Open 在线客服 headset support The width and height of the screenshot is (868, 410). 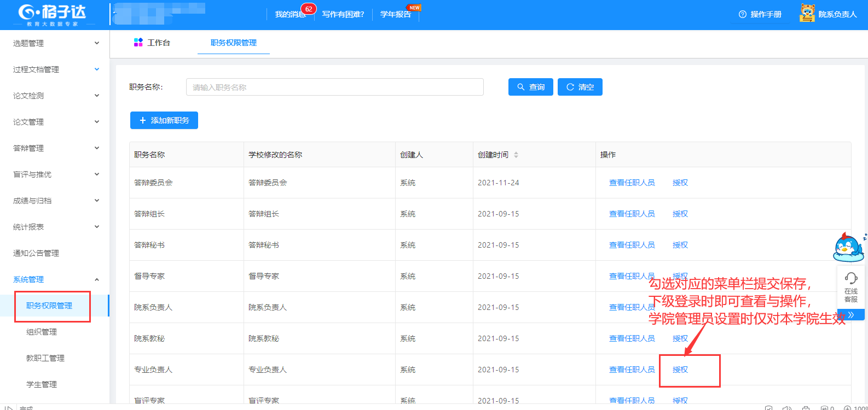[x=850, y=287]
